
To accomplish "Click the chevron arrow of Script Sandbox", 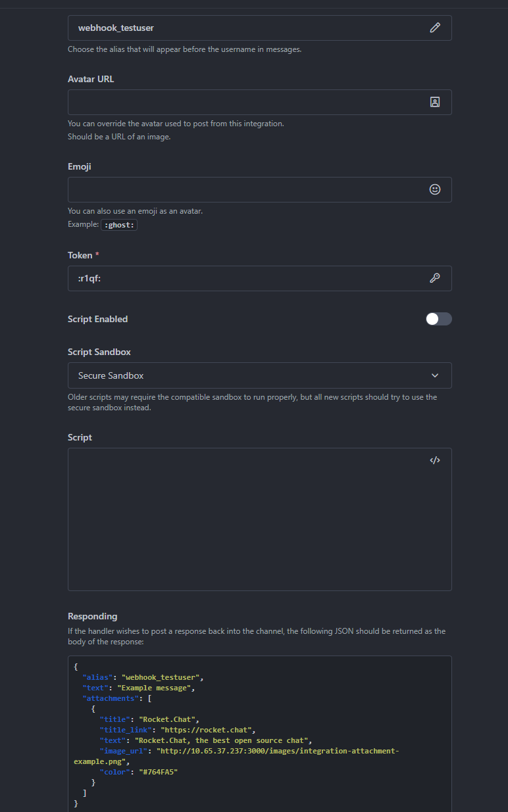I will [x=434, y=375].
